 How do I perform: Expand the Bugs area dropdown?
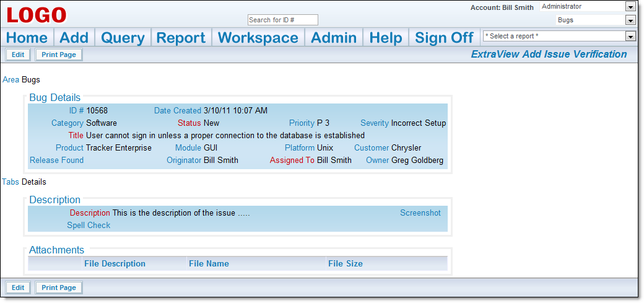(x=595, y=20)
